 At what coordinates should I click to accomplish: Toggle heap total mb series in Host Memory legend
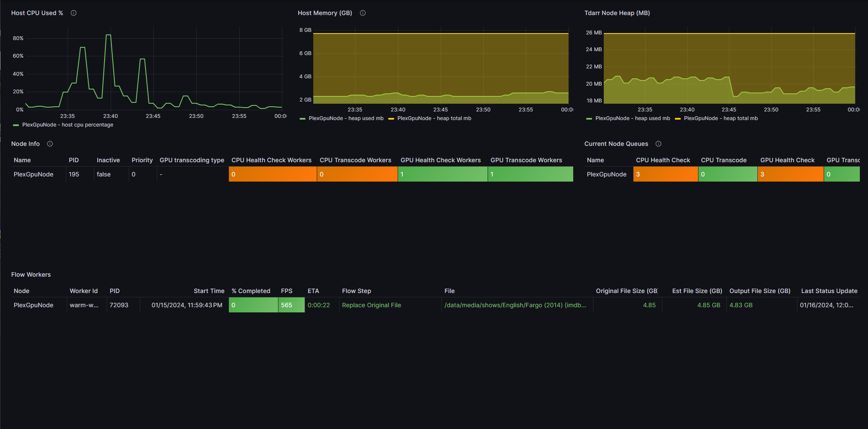click(x=434, y=118)
